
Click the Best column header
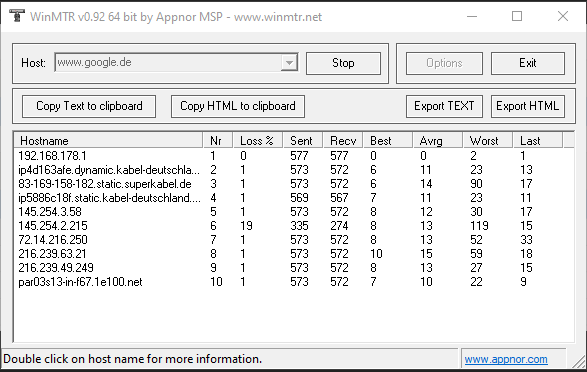pos(388,141)
